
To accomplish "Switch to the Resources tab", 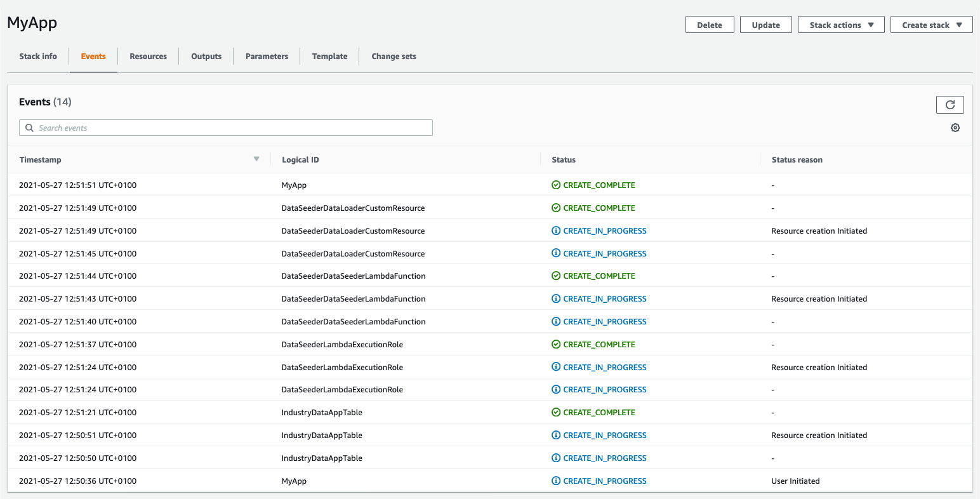I will (148, 56).
